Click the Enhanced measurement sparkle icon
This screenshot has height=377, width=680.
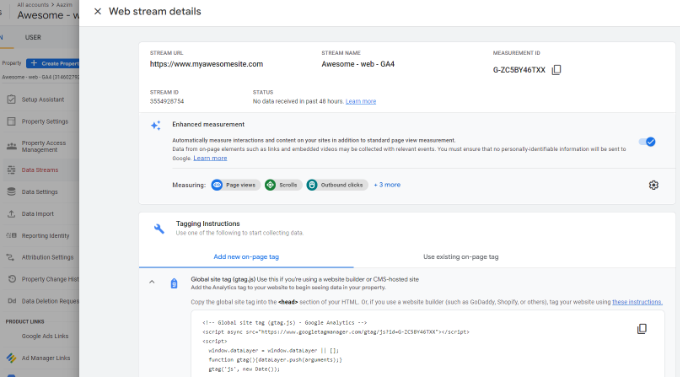[x=156, y=125]
